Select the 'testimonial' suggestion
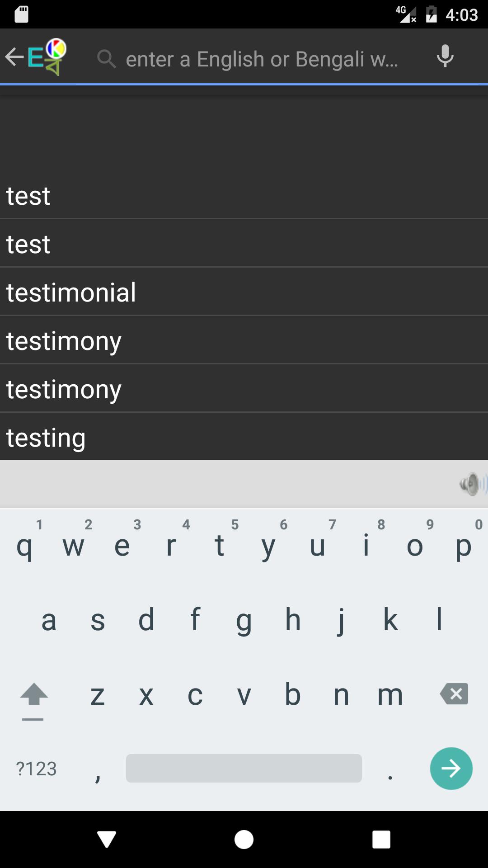Screen dimensions: 488x868 point(244,292)
